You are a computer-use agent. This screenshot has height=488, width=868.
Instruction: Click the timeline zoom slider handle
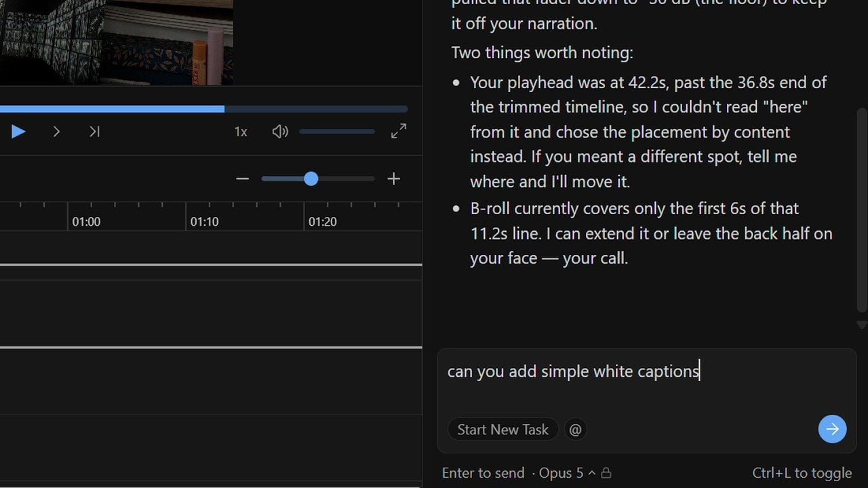click(x=311, y=179)
